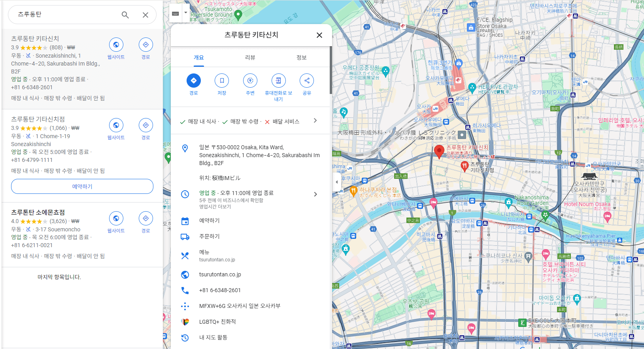Open the input tool dropdown arrow

tap(186, 13)
